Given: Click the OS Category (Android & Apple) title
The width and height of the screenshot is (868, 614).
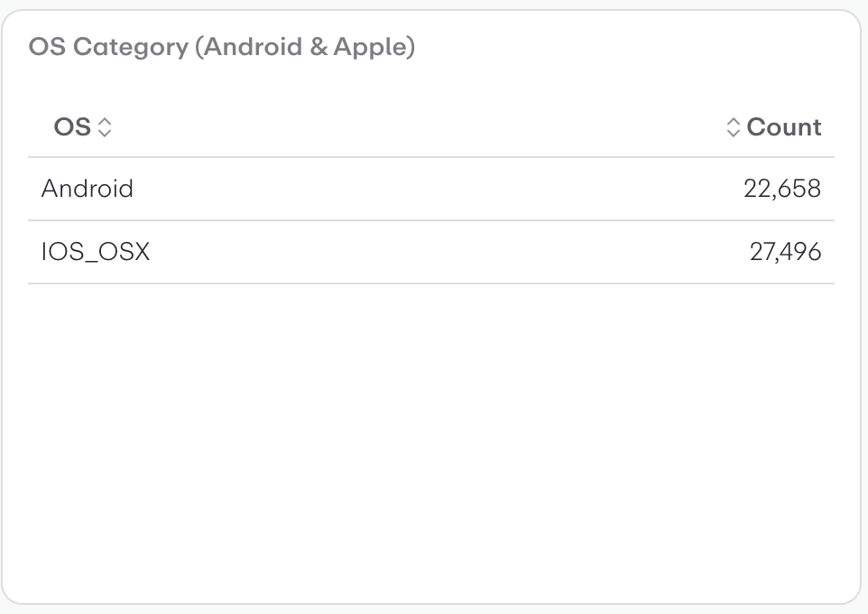Looking at the screenshot, I should pos(220,46).
